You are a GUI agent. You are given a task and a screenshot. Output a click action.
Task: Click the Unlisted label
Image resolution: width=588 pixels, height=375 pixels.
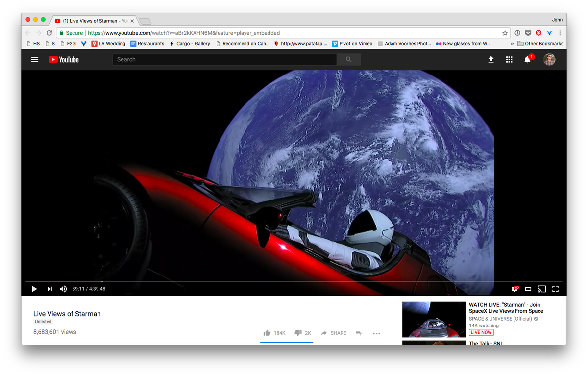coord(43,322)
